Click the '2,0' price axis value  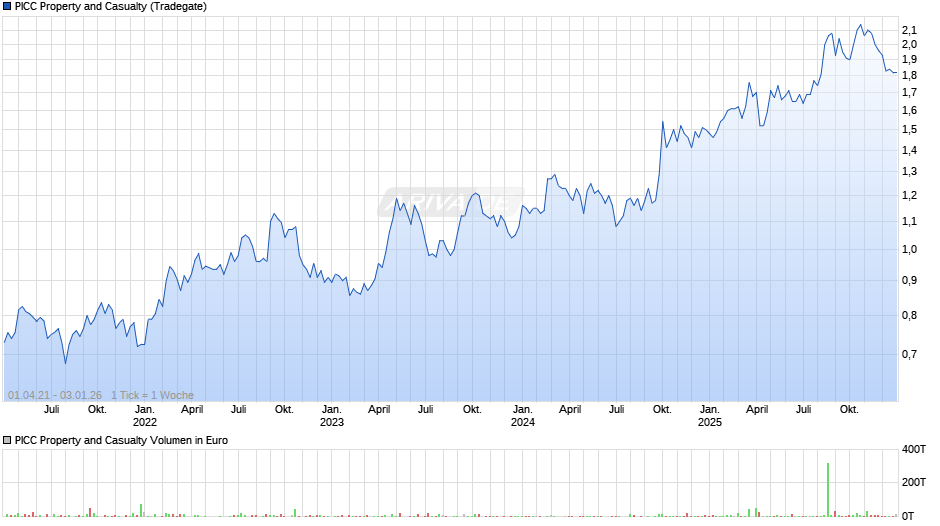(x=909, y=44)
